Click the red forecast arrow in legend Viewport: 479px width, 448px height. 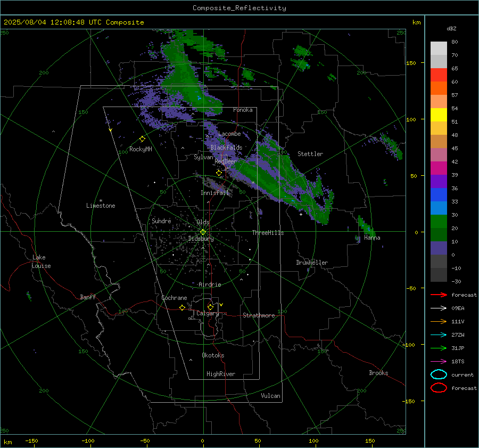pos(439,295)
